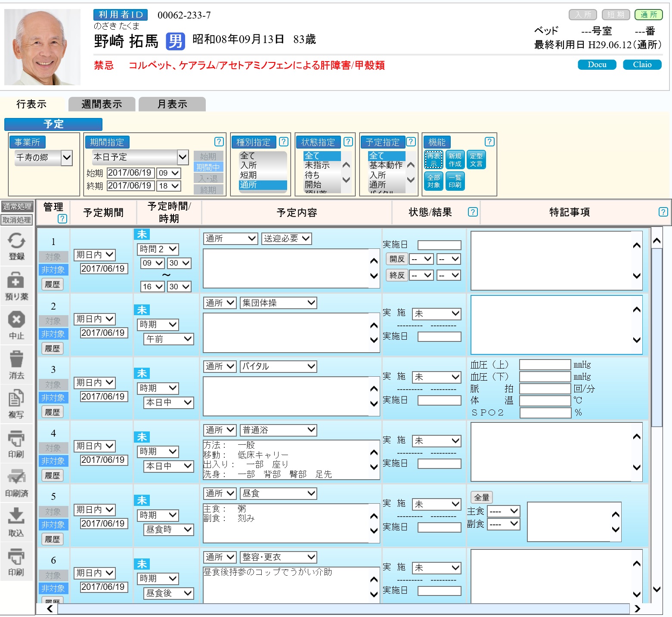Open the 預り薬 medicine kit icon
This screenshot has width=672, height=617.
click(16, 285)
